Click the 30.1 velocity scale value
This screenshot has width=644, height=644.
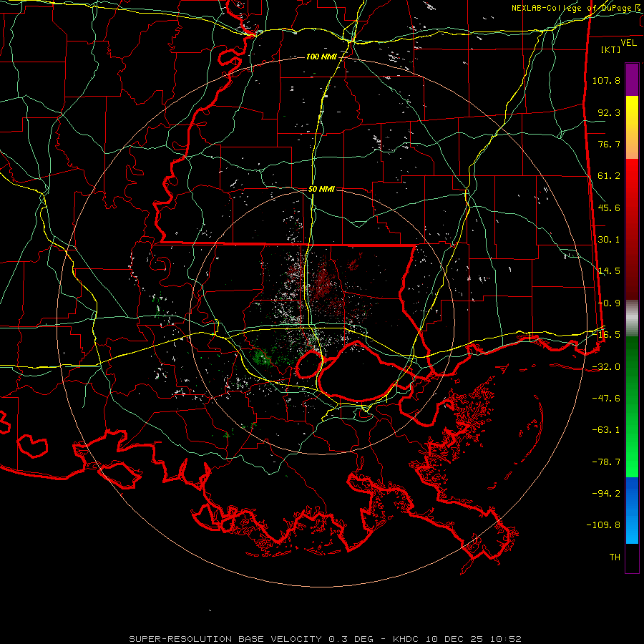pos(609,240)
